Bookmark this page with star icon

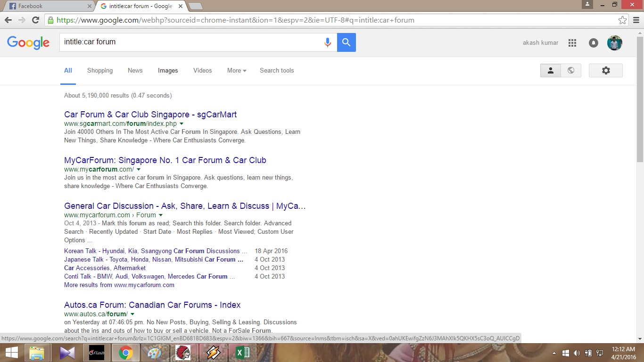[623, 20]
